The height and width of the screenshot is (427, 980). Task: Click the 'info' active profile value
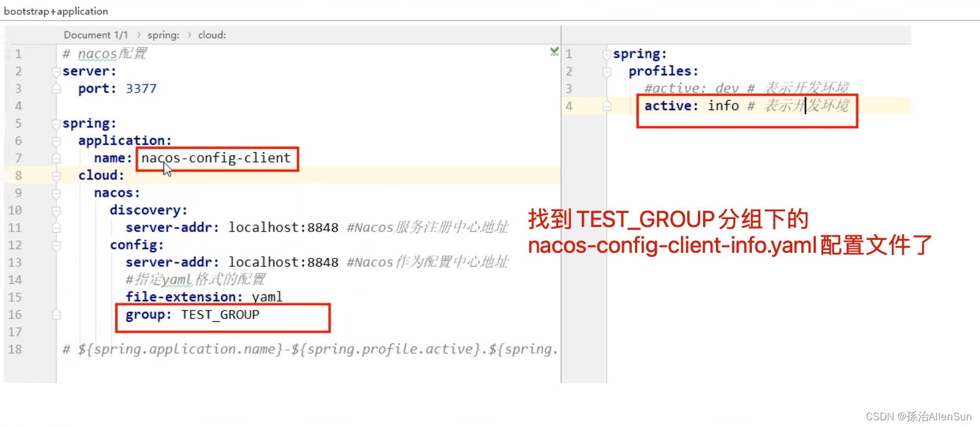pyautogui.click(x=723, y=106)
